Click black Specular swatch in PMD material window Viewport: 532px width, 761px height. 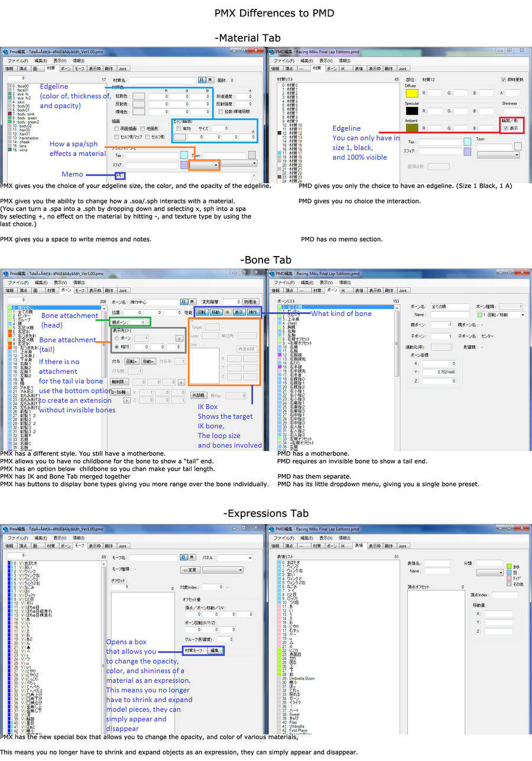tap(412, 111)
